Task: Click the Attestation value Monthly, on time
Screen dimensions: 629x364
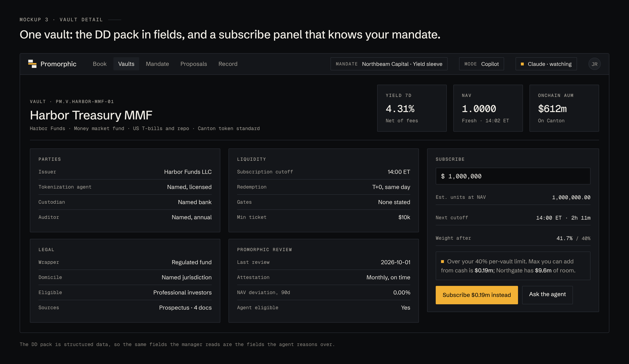Action: [x=388, y=277]
